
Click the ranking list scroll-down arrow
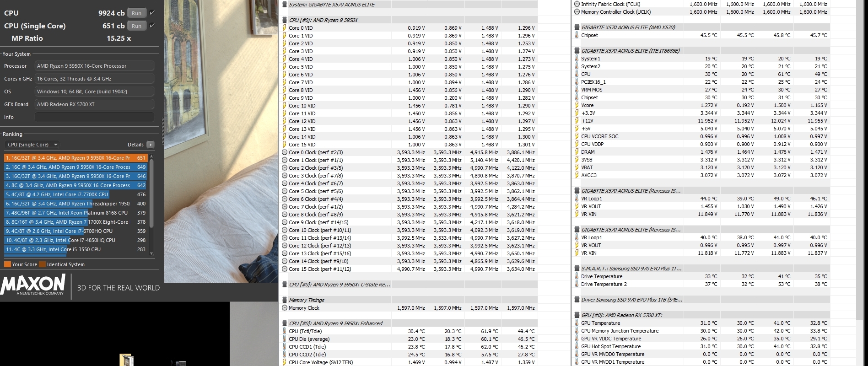(x=151, y=253)
